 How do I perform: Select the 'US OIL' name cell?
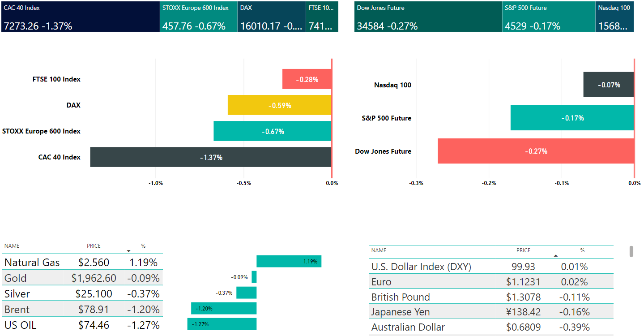[20, 325]
